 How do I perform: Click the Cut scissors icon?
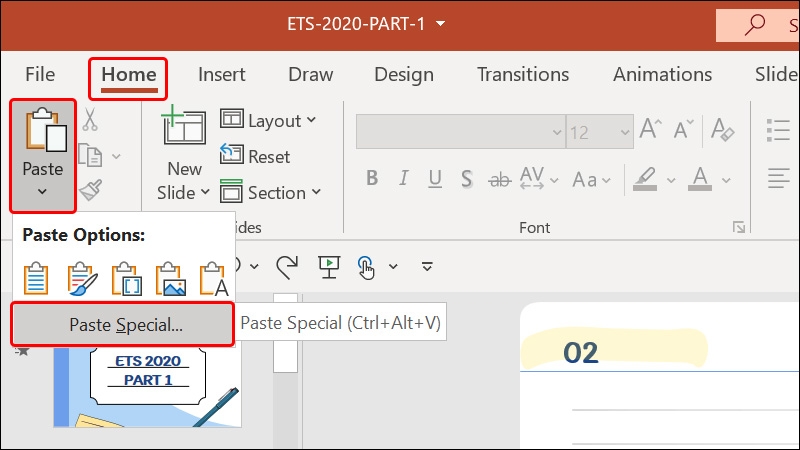pyautogui.click(x=90, y=119)
